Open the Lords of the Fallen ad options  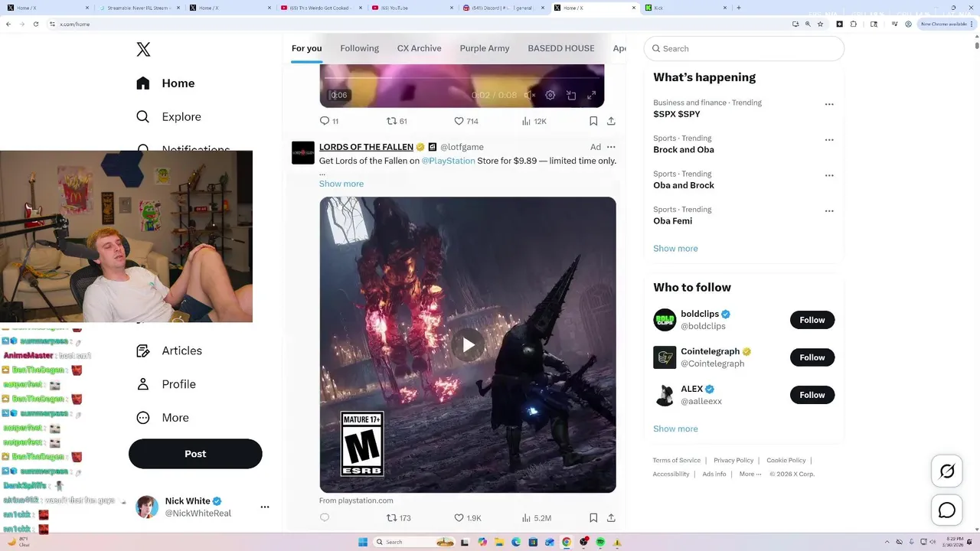(611, 147)
